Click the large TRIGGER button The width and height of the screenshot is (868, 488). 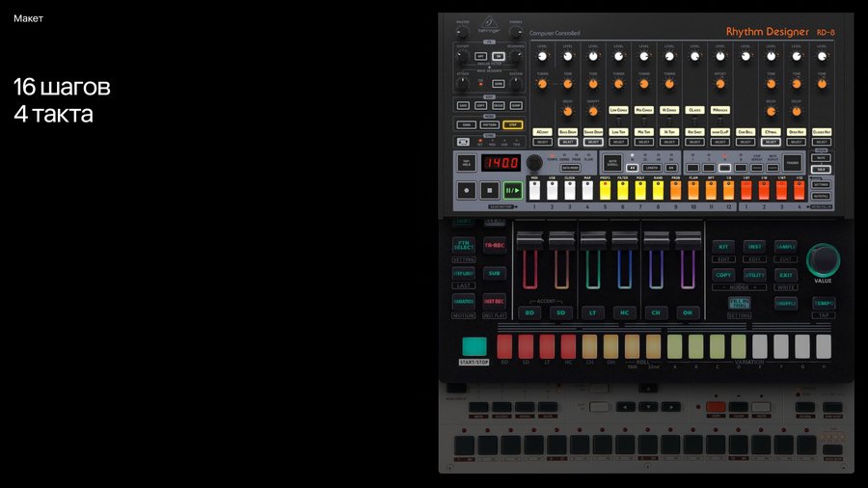(793, 163)
